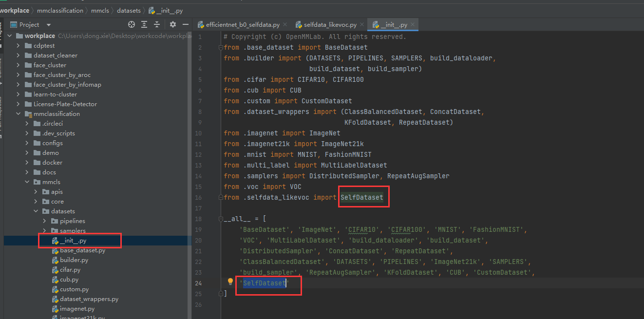Viewport: 644px width, 319px height.
Task: Close the efficientnet_b0_selfdata.py tab
Action: coord(285,25)
